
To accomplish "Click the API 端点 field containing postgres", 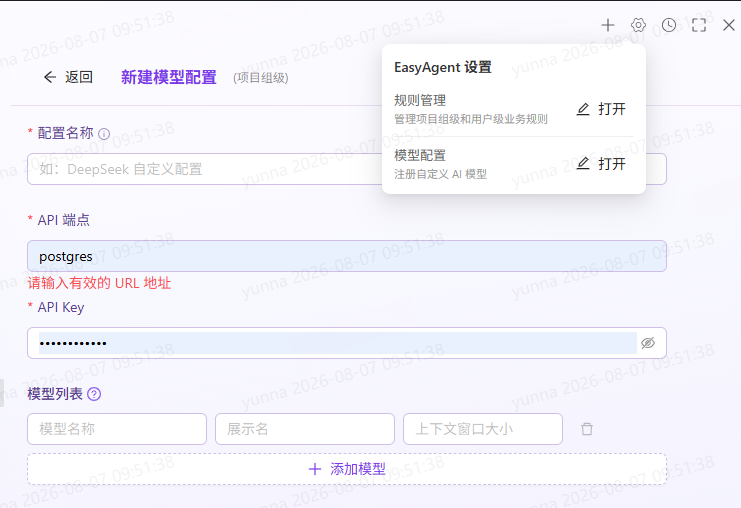I will pyautogui.click(x=347, y=256).
